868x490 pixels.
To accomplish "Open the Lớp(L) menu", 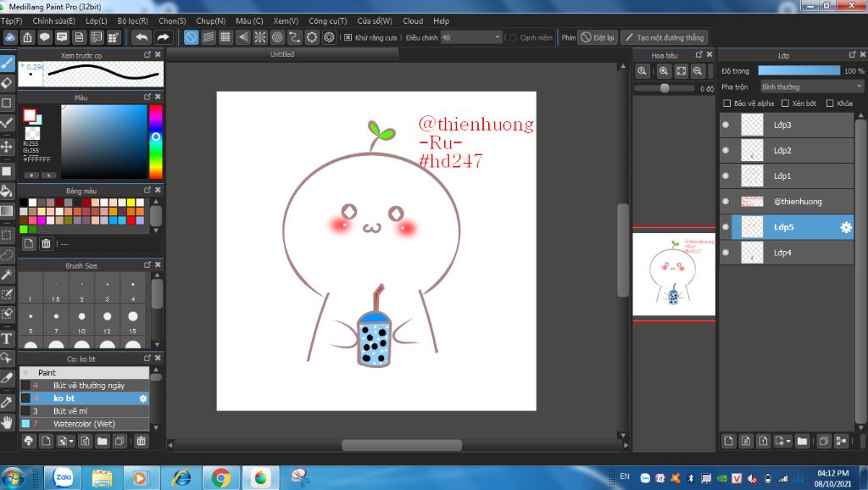I will point(97,20).
